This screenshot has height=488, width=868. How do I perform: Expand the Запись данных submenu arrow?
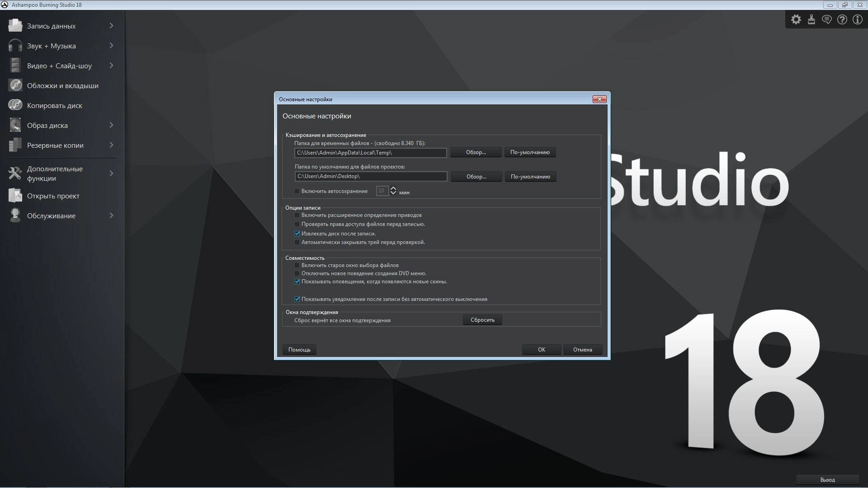[x=111, y=26]
